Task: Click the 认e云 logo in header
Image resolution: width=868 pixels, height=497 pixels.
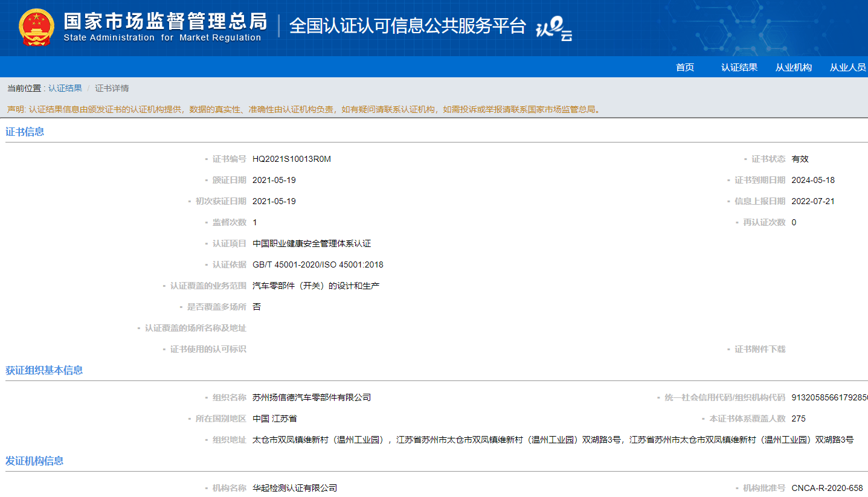Action: [x=555, y=28]
